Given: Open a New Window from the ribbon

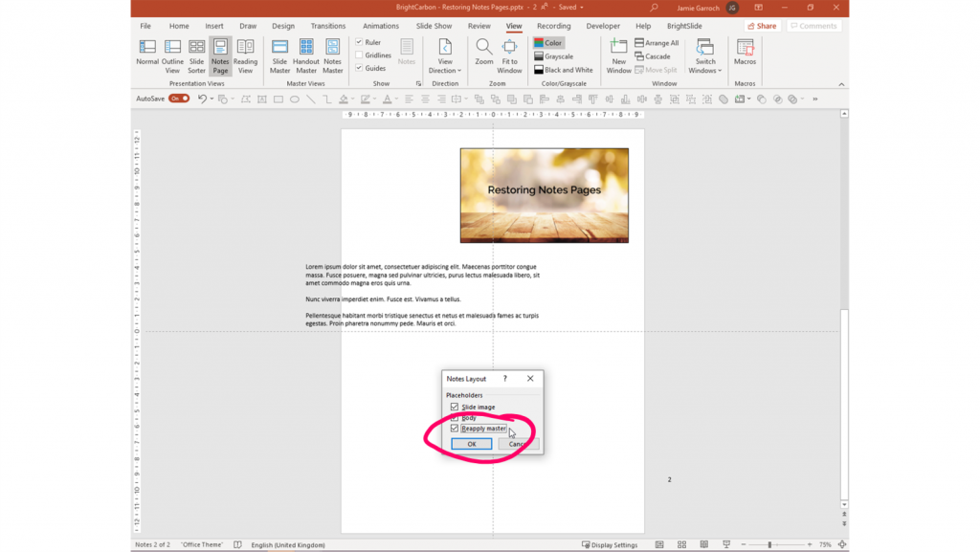Looking at the screenshot, I should click(x=617, y=55).
